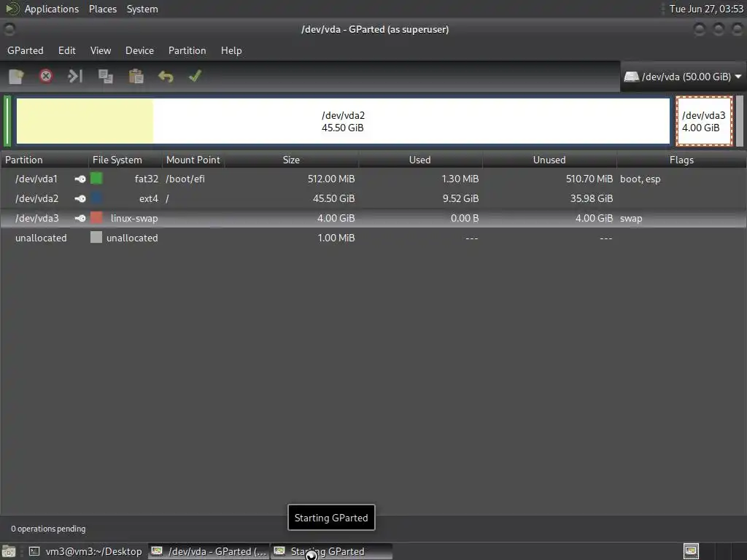Screen dimensions: 747x560
Task: Sort by the Used column header
Action: (x=420, y=160)
